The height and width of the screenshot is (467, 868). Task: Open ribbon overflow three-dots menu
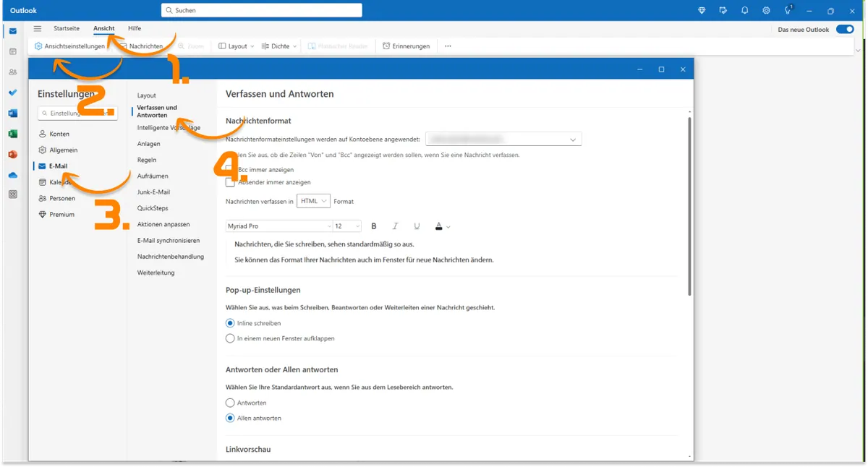(448, 46)
